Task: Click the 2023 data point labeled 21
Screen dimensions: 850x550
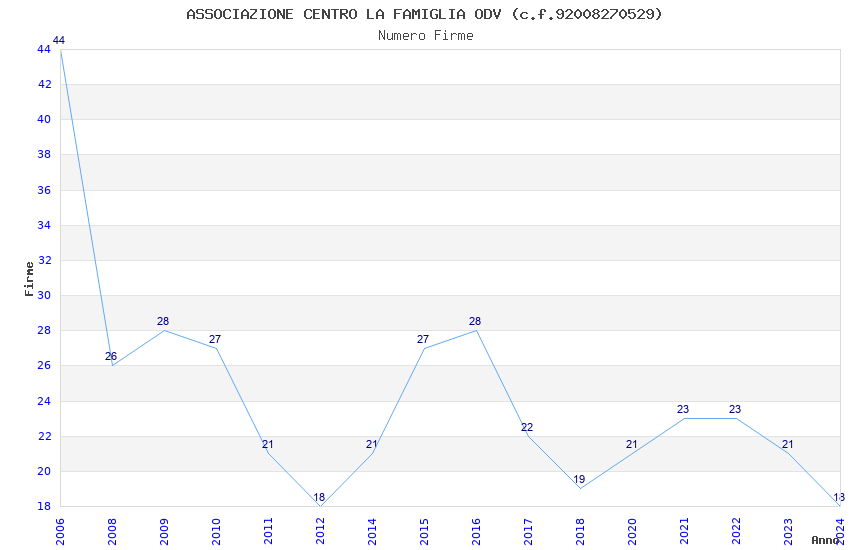Action: (788, 453)
